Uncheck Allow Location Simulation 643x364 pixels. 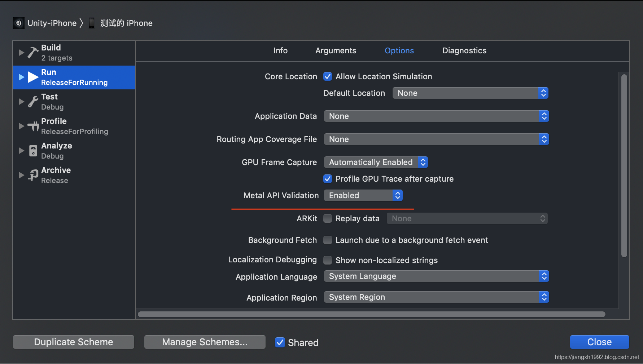pyautogui.click(x=328, y=76)
